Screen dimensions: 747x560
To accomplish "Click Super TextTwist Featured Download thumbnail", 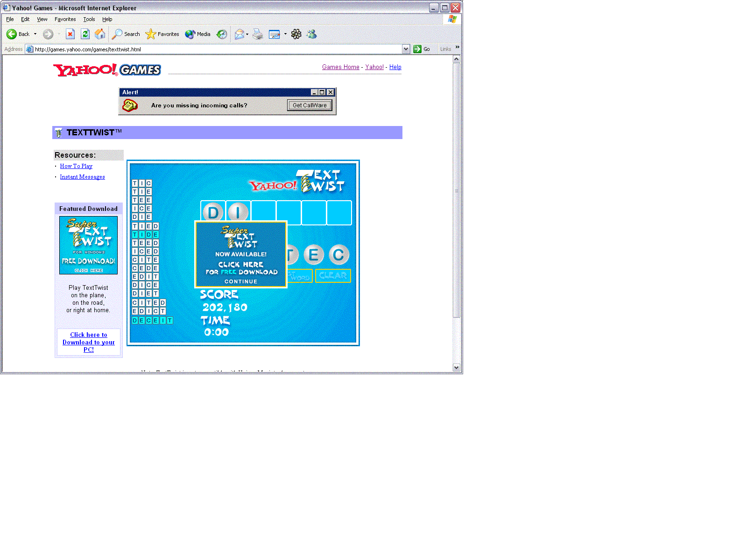I will [x=89, y=245].
